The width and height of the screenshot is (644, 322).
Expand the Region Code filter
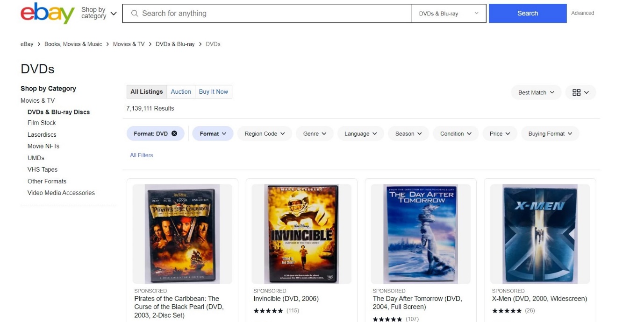[x=265, y=133]
